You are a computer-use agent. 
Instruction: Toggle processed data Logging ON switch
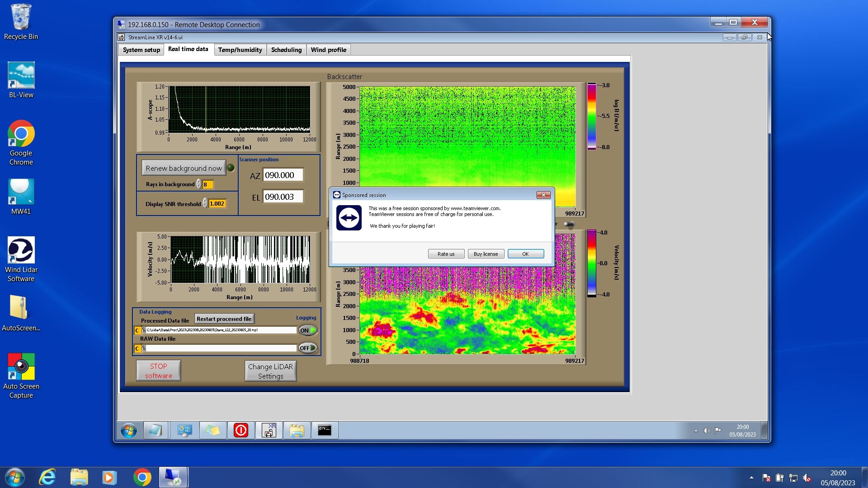click(x=307, y=330)
